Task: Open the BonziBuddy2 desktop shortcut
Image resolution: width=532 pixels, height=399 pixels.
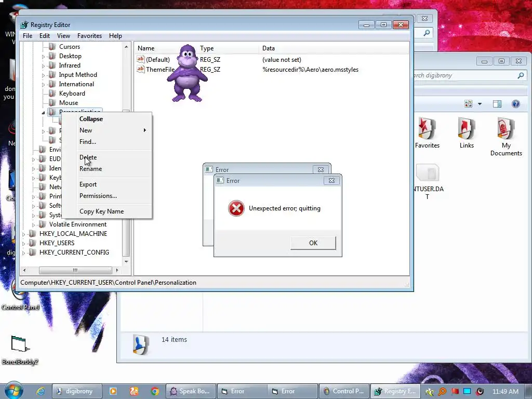Action: tap(20, 350)
